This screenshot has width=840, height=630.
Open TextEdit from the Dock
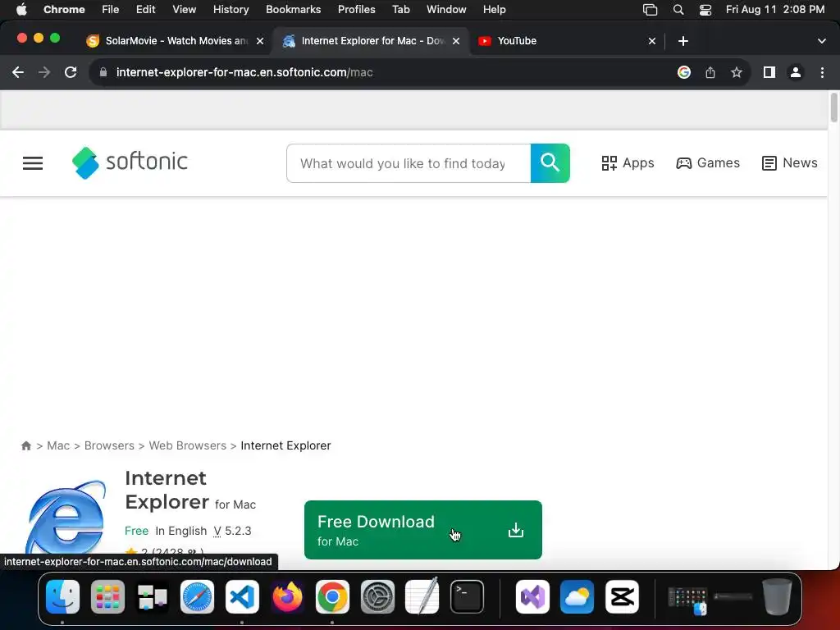[422, 596]
